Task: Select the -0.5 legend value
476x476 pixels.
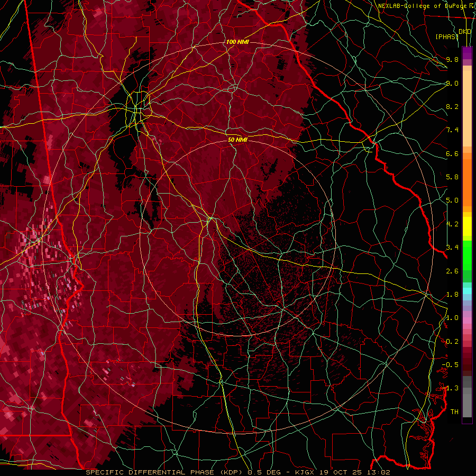Action: pyautogui.click(x=450, y=365)
